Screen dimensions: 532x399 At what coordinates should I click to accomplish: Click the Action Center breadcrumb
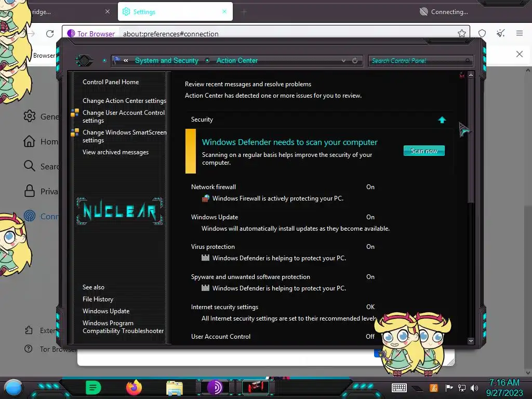237,60
